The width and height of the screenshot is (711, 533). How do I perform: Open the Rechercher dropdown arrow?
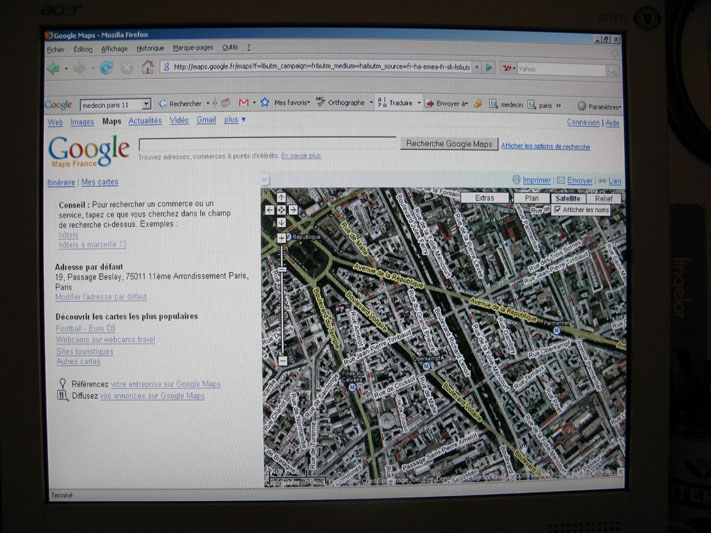(x=208, y=103)
